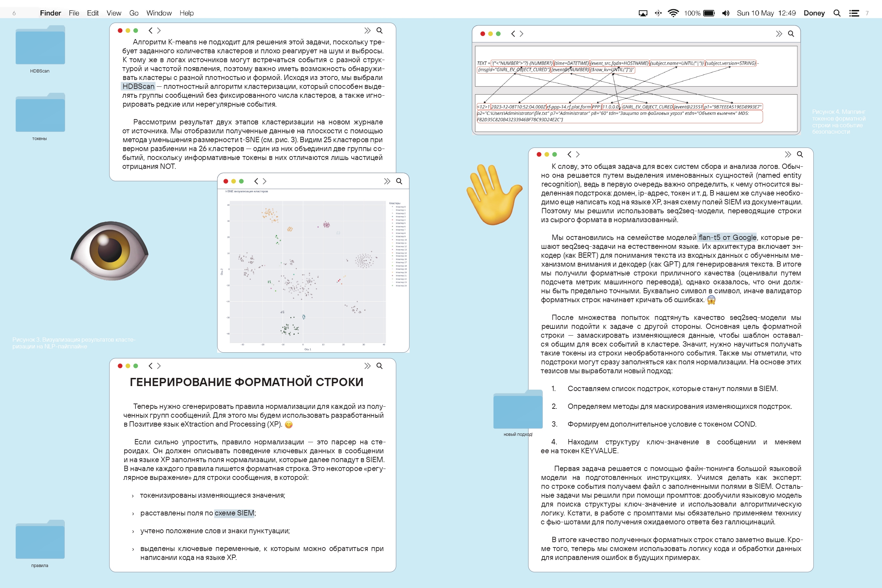This screenshot has width=882, height=588.
Task: Go forward in the token mapping window
Action: (x=522, y=34)
